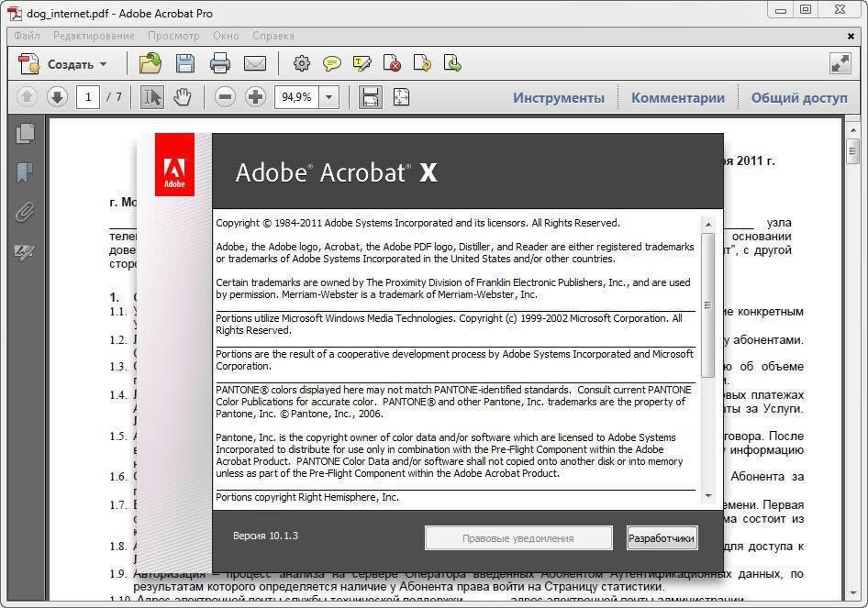Save the document with the floppy disk icon

(x=185, y=63)
